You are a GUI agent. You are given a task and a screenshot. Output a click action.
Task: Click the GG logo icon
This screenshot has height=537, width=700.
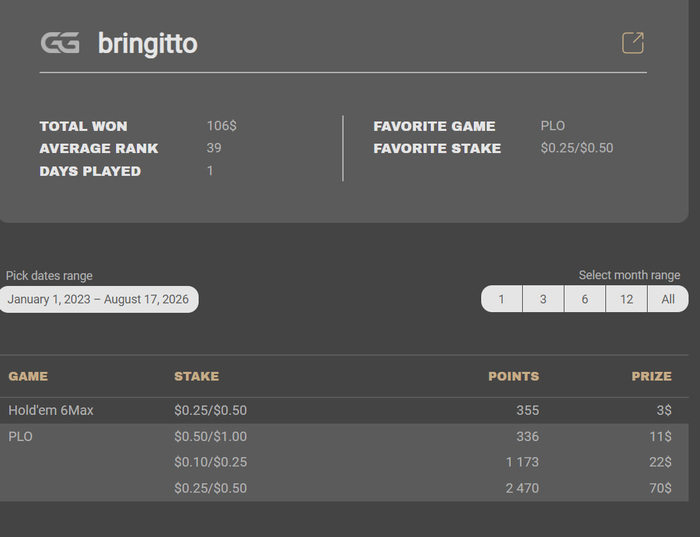pyautogui.click(x=60, y=43)
